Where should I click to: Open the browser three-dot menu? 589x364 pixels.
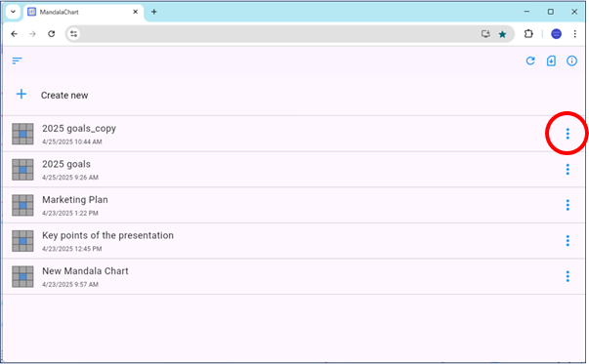[574, 34]
